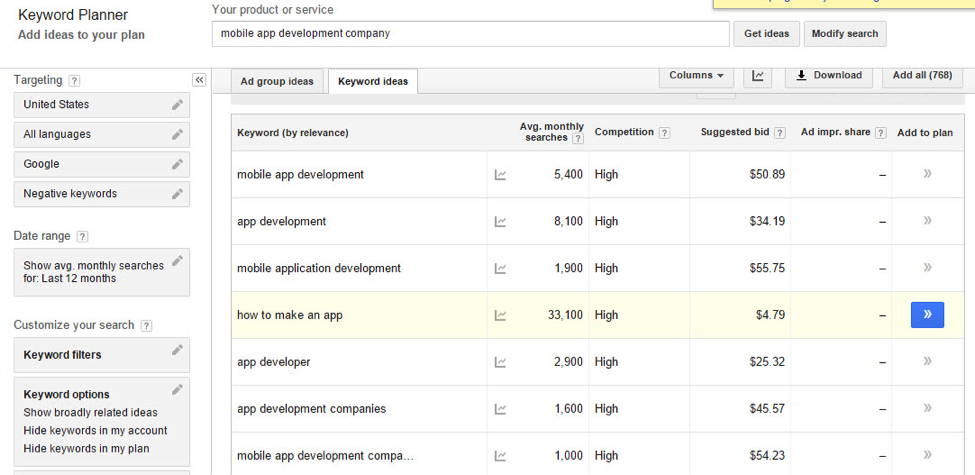The image size is (975, 475).
Task: Edit the Google network pencil icon
Action: [177, 164]
